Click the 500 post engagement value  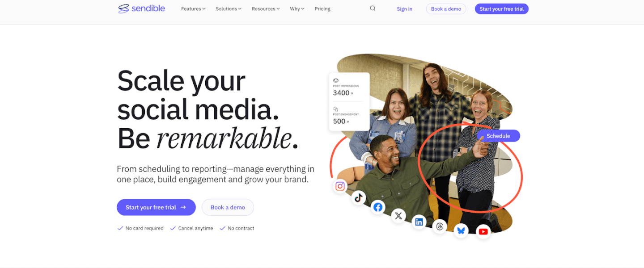pos(339,121)
